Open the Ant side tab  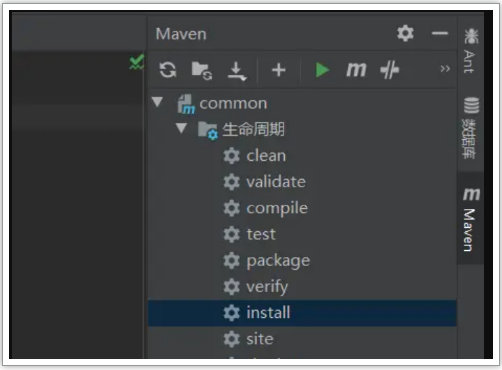(x=470, y=51)
